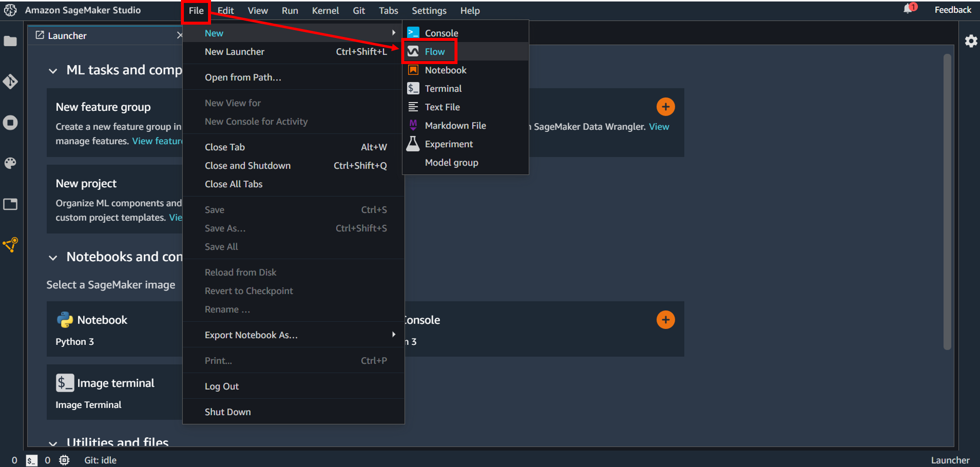
Task: Open running terminals and kernels sidebar icon
Action: click(x=10, y=122)
